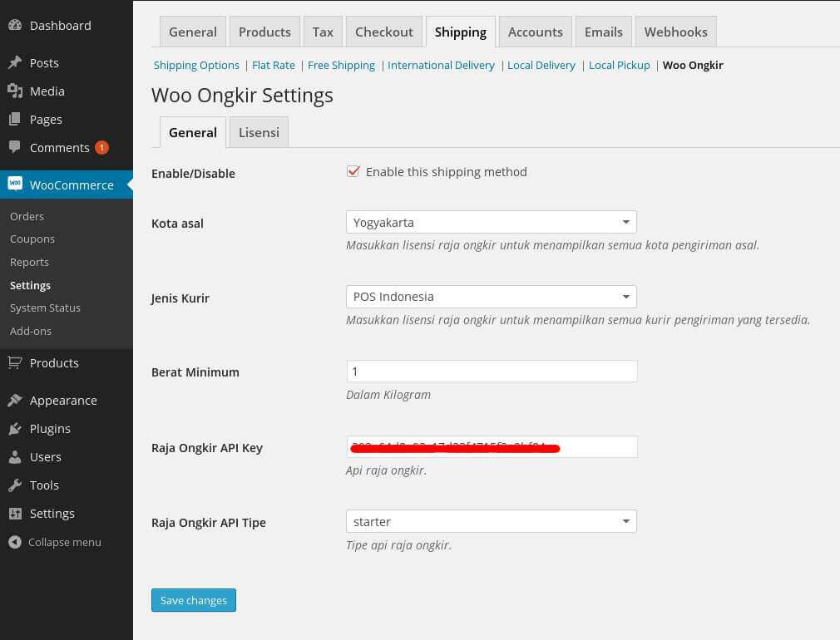Open the Reports submenu item

tap(29, 263)
